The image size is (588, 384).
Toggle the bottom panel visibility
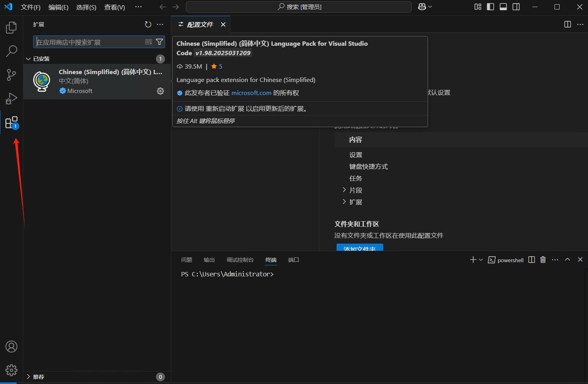503,7
